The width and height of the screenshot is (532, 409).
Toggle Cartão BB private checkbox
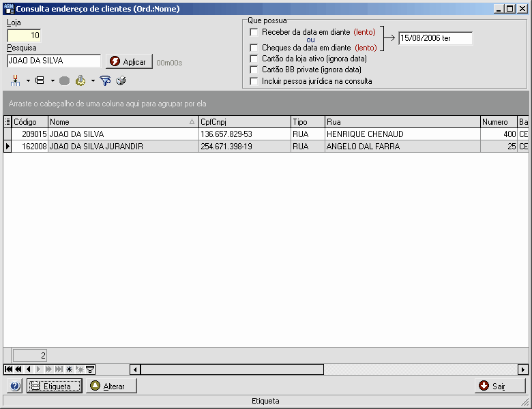(x=254, y=70)
